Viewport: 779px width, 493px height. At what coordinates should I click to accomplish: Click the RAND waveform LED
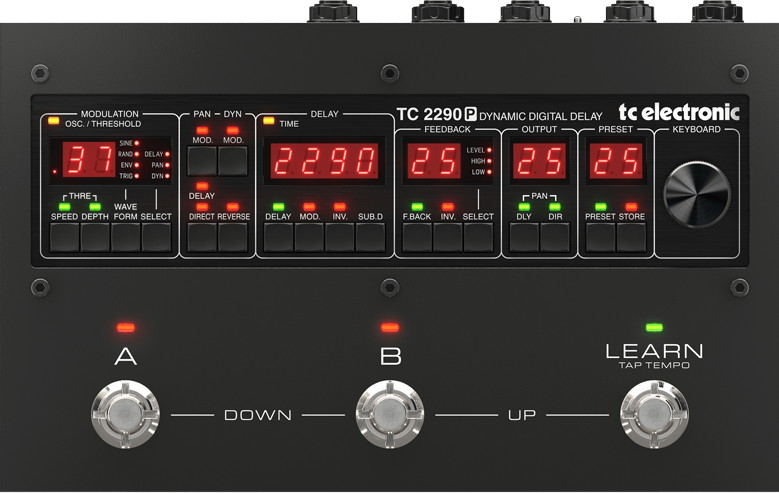pyautogui.click(x=137, y=154)
